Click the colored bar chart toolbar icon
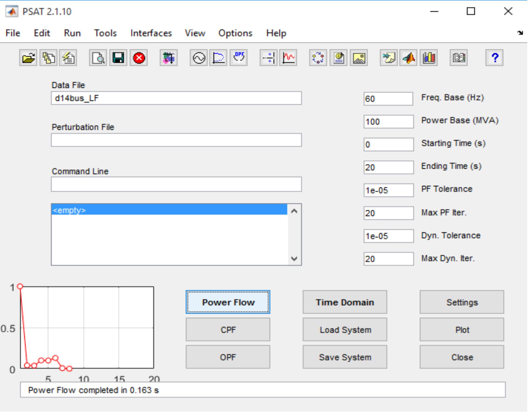The image size is (531, 420). point(429,58)
